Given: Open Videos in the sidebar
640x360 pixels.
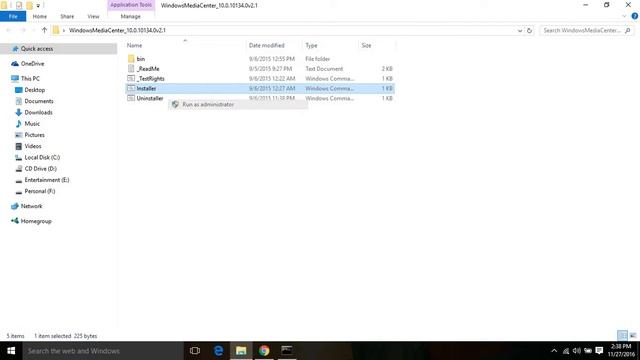Looking at the screenshot, I should coord(33,146).
